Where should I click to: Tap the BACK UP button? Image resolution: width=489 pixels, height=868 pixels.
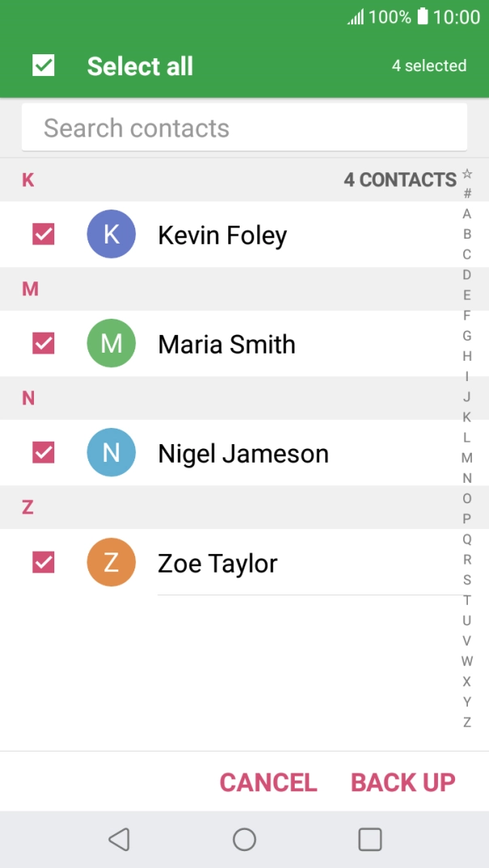tap(403, 782)
